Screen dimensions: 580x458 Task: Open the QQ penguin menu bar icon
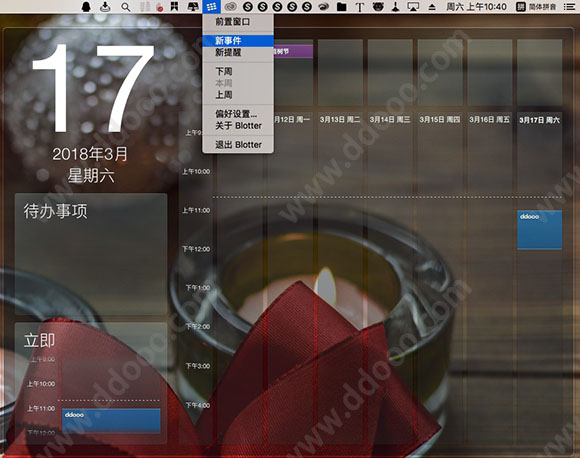coord(86,7)
